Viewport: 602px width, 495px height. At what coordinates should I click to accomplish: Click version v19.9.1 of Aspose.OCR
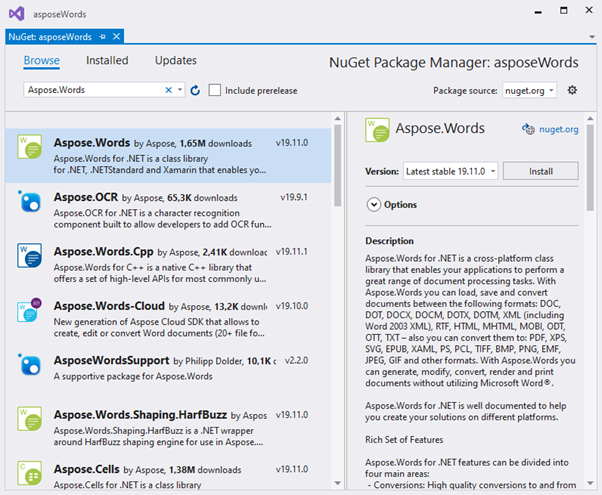294,197
